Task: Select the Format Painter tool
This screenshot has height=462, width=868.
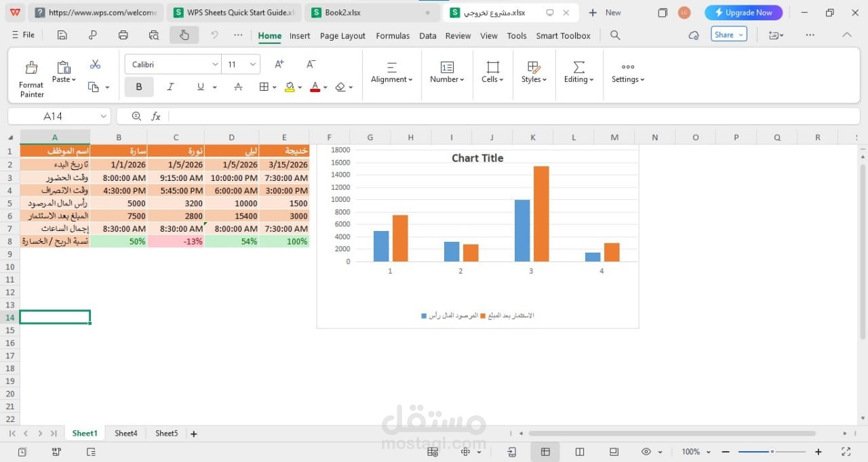Action: point(31,79)
